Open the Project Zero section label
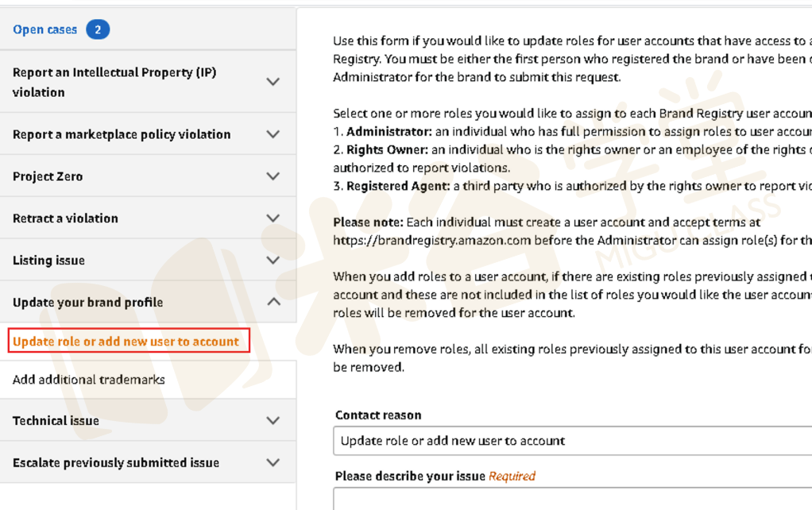 click(x=48, y=176)
